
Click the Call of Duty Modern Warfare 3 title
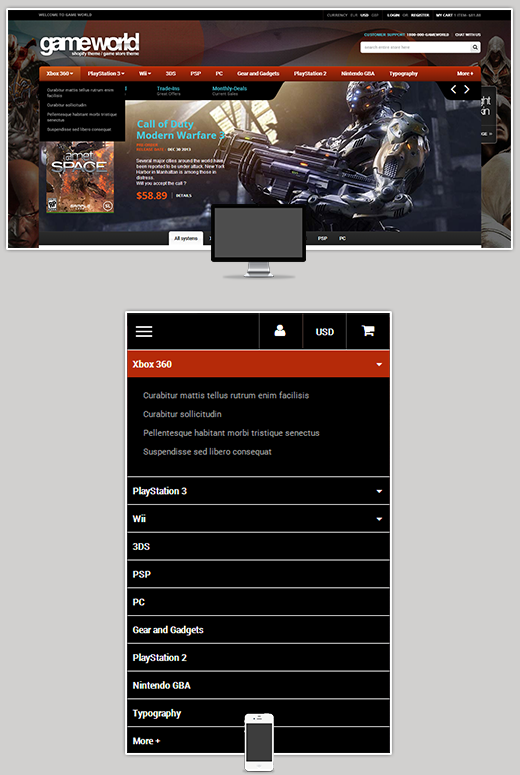pos(180,129)
